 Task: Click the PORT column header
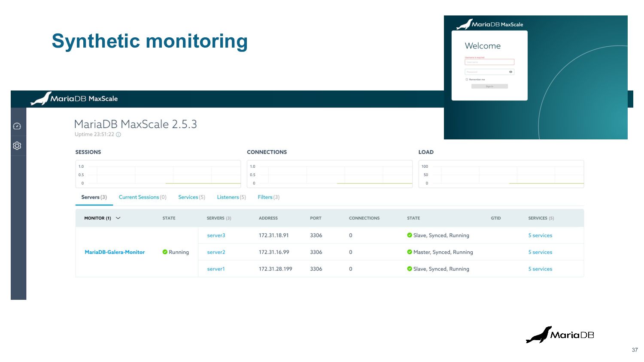[316, 218]
